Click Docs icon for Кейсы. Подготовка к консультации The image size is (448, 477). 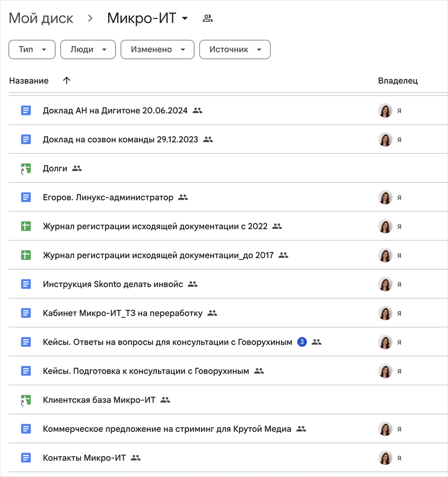26,371
